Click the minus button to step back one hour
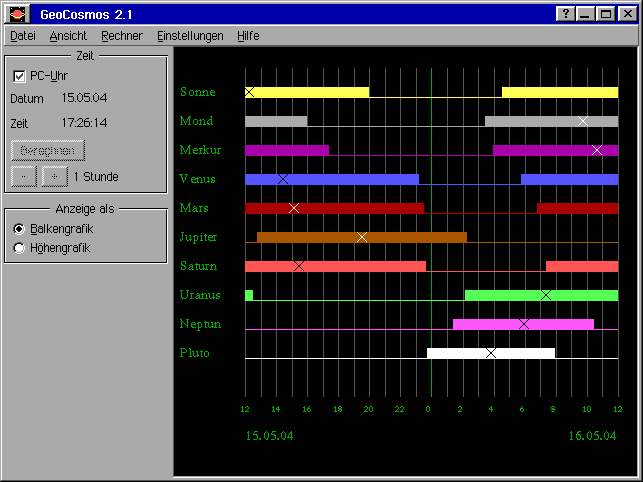Image resolution: width=643 pixels, height=482 pixels. (x=24, y=176)
